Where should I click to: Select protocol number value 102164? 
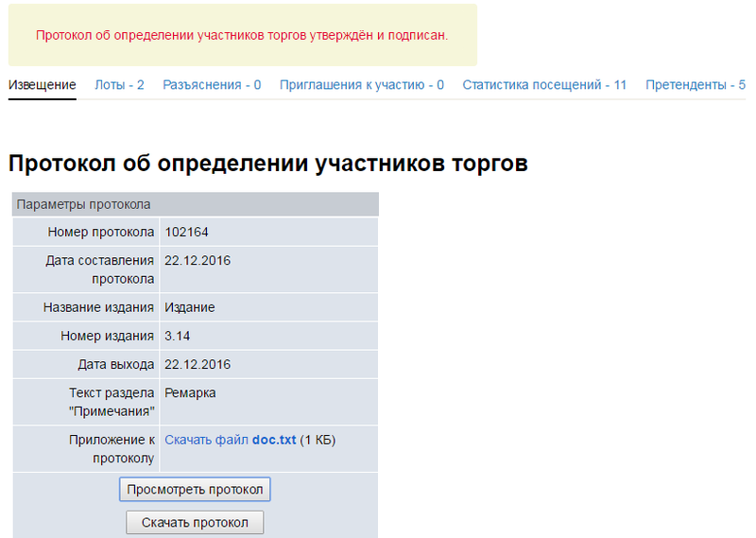186,232
